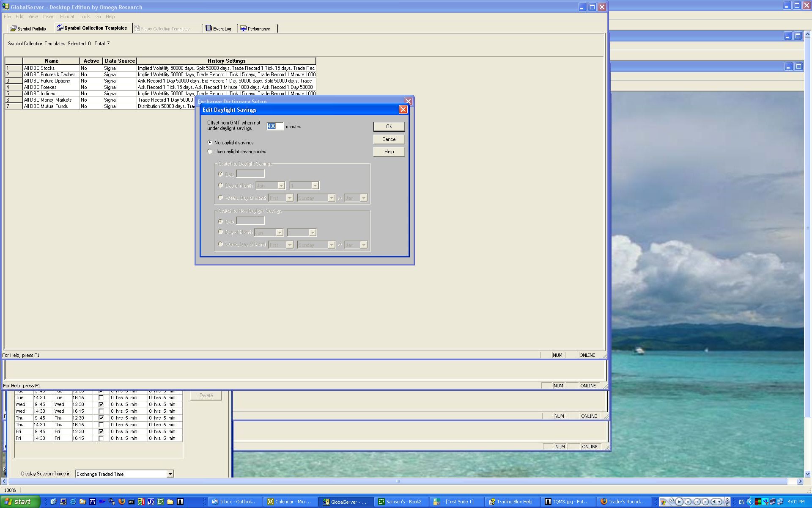Expand Display Session Times dropdown

(170, 474)
